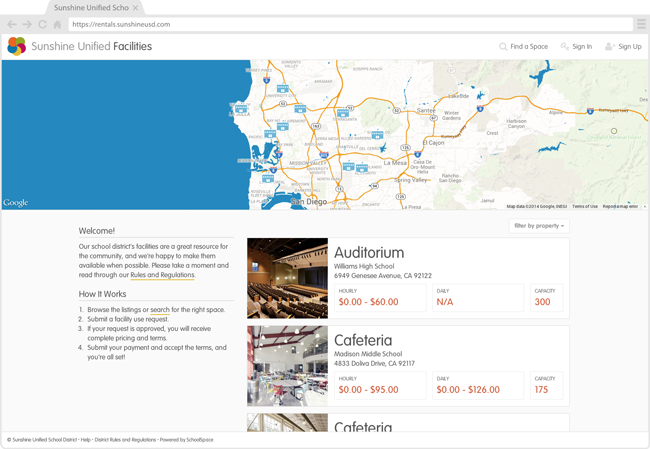Click the Welcome! heading
This screenshot has width=650, height=449.
click(x=97, y=231)
